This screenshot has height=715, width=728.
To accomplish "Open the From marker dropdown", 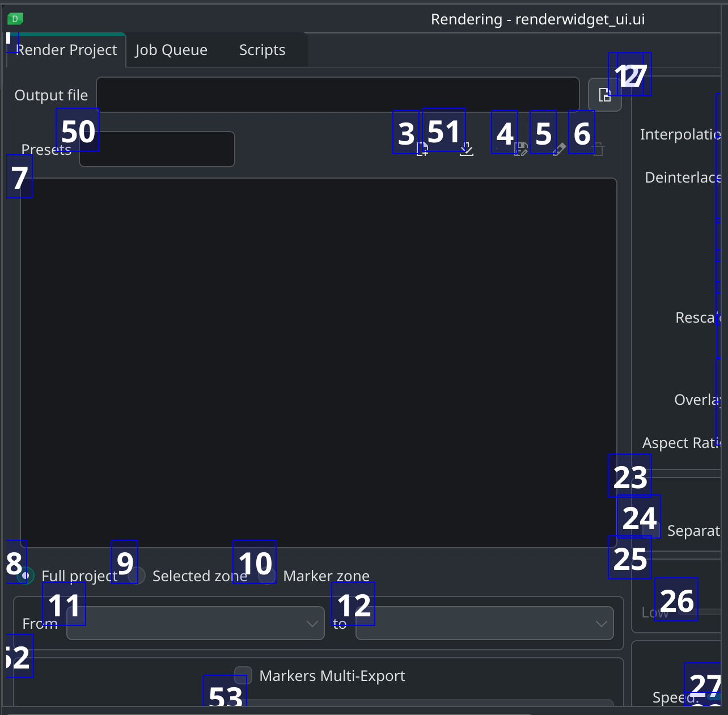I will click(195, 623).
